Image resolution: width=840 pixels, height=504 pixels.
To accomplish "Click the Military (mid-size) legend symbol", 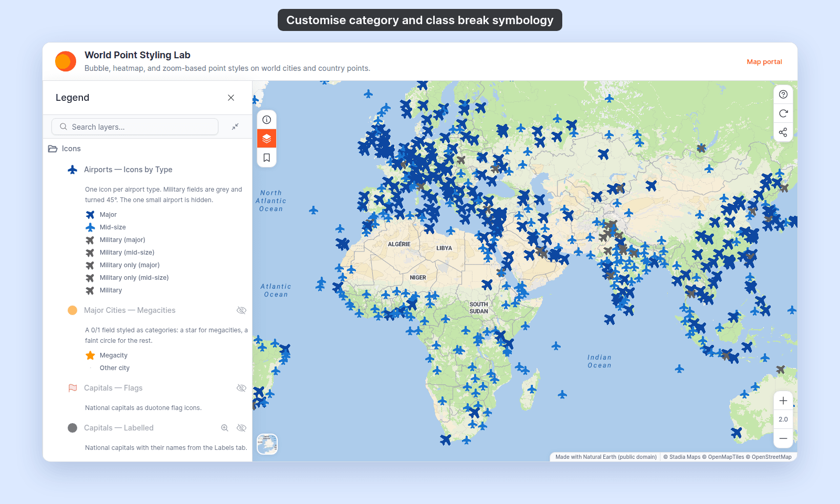I will pos(90,253).
